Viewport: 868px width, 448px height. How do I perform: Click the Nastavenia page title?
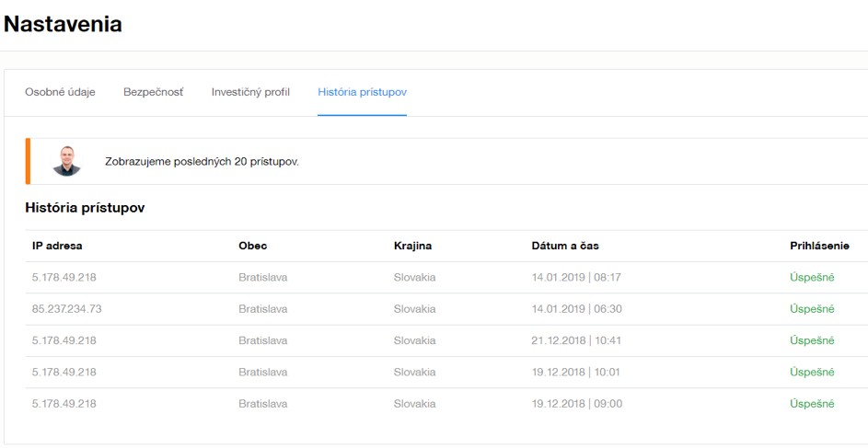point(63,25)
